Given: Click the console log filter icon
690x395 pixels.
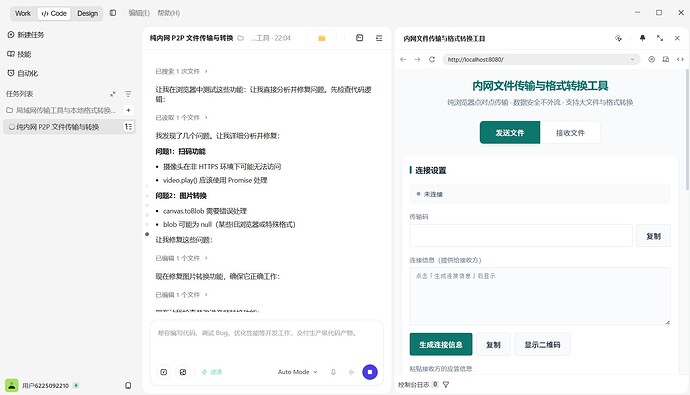Looking at the screenshot, I should tap(446, 384).
